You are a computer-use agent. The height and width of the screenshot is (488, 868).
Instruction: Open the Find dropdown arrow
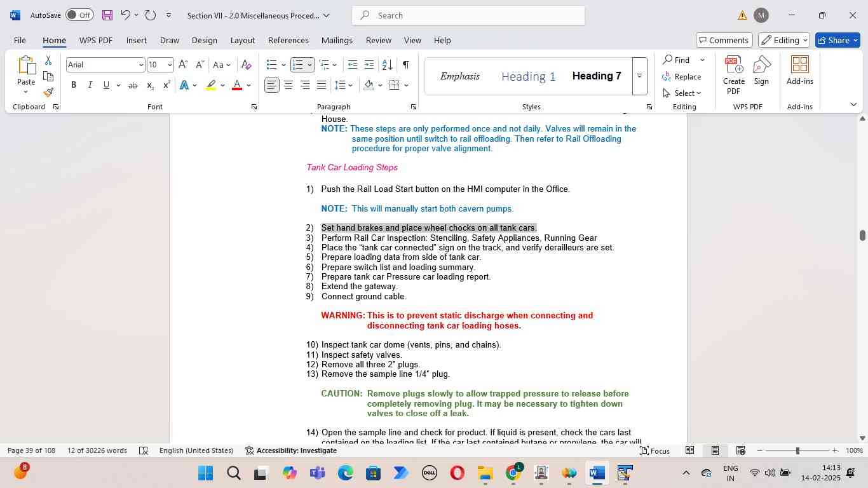coord(702,60)
